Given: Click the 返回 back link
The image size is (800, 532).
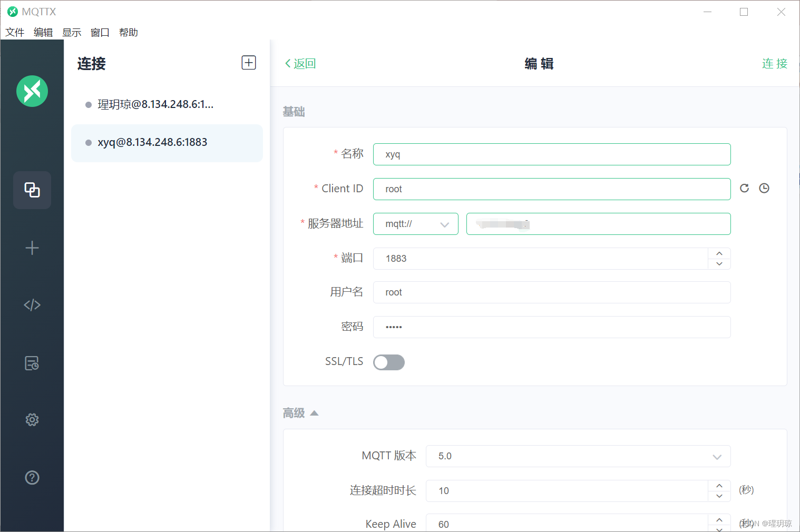Looking at the screenshot, I should pos(300,63).
